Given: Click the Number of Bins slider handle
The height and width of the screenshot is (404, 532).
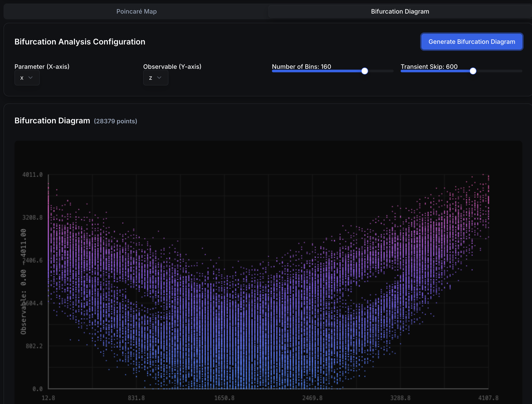Looking at the screenshot, I should pyautogui.click(x=364, y=71).
